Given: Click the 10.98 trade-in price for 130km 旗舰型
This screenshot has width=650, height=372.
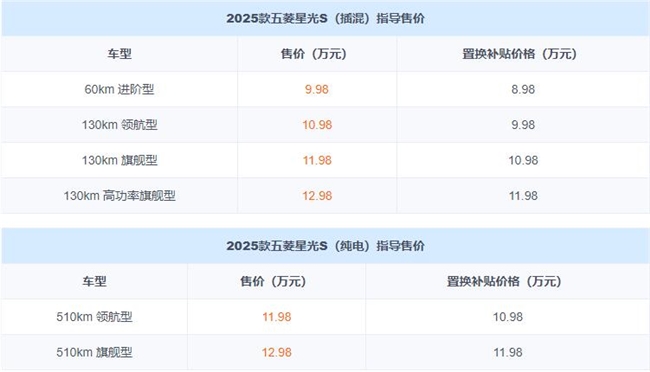Looking at the screenshot, I should pos(523,160).
